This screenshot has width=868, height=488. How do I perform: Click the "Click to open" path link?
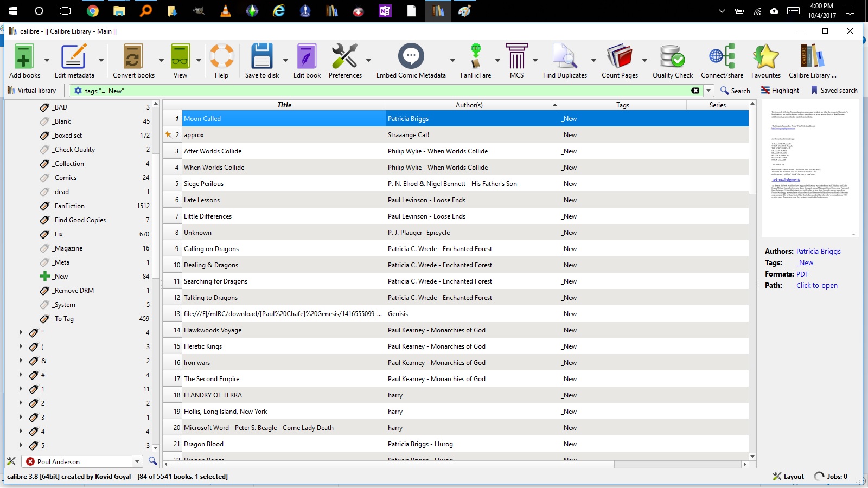[816, 286]
